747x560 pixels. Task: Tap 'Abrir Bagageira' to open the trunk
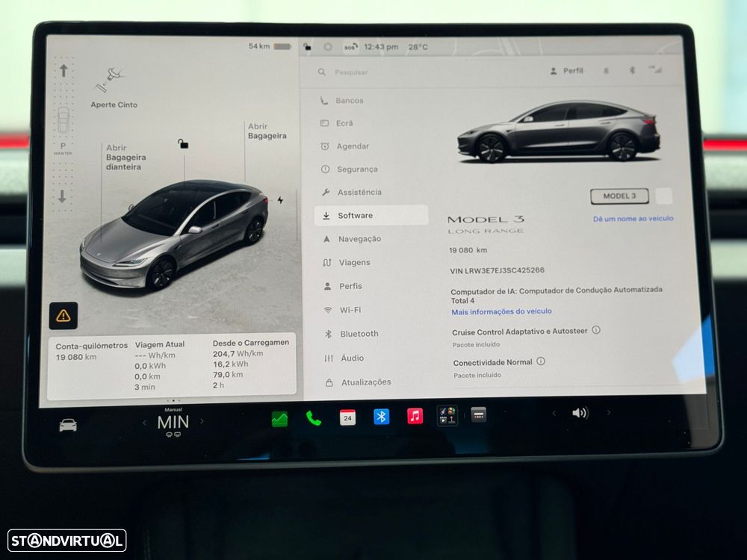267,131
